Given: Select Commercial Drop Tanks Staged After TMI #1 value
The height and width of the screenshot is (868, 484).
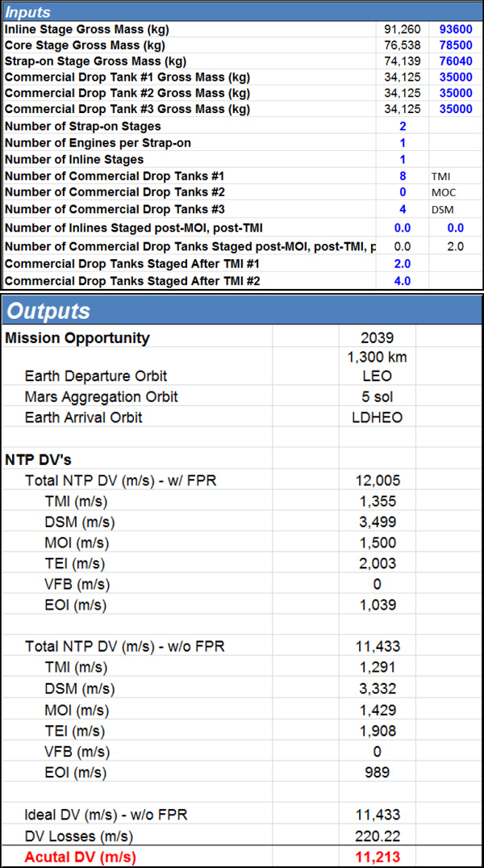Looking at the screenshot, I should pyautogui.click(x=403, y=263).
